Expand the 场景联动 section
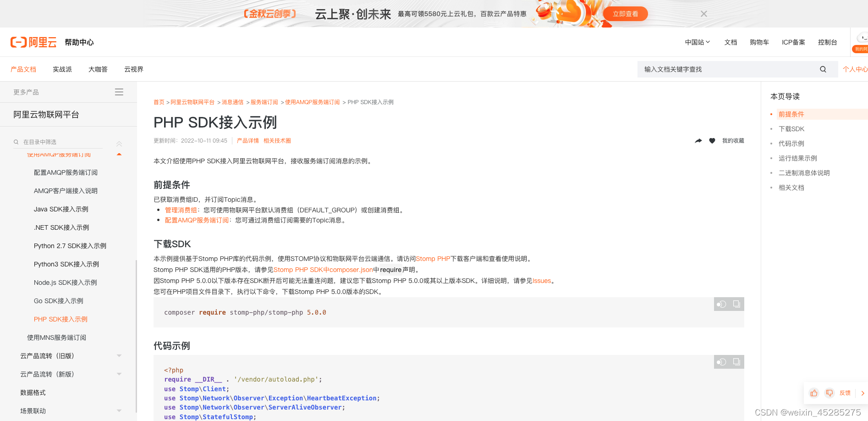Screen dimensions: 868x421 coord(119,411)
